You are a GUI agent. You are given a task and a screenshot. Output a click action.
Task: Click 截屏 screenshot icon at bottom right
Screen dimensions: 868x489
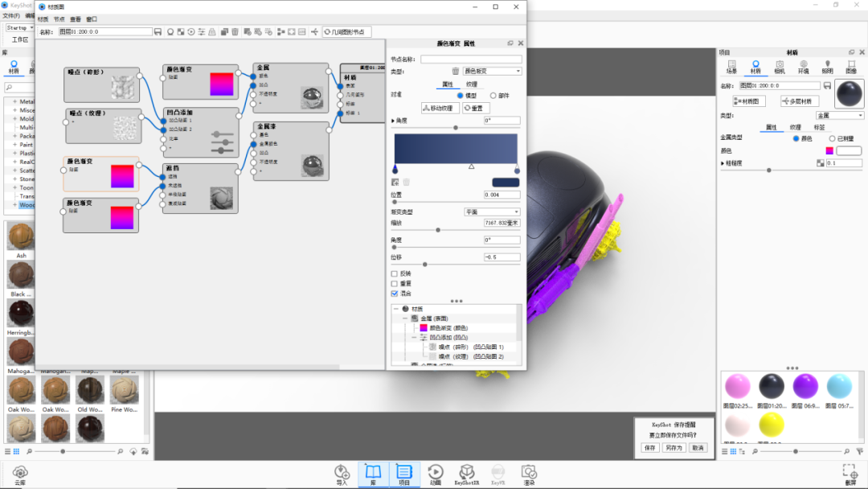[851, 475]
